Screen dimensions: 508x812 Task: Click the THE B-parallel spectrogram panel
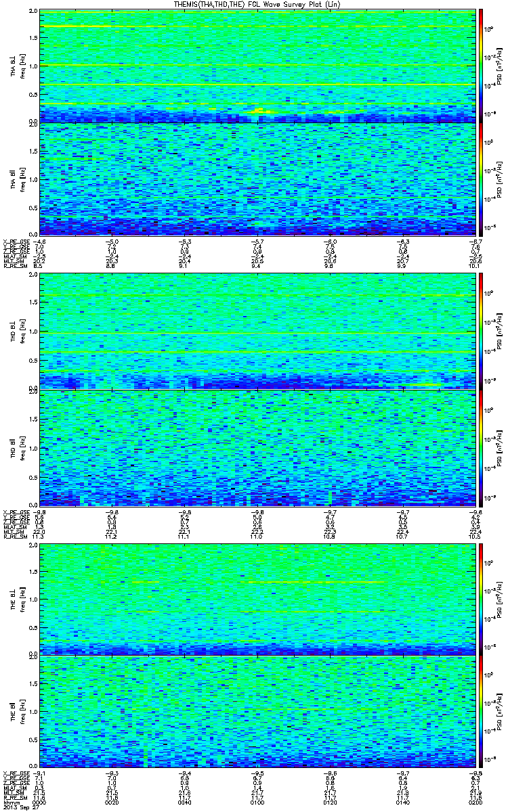coord(257,710)
